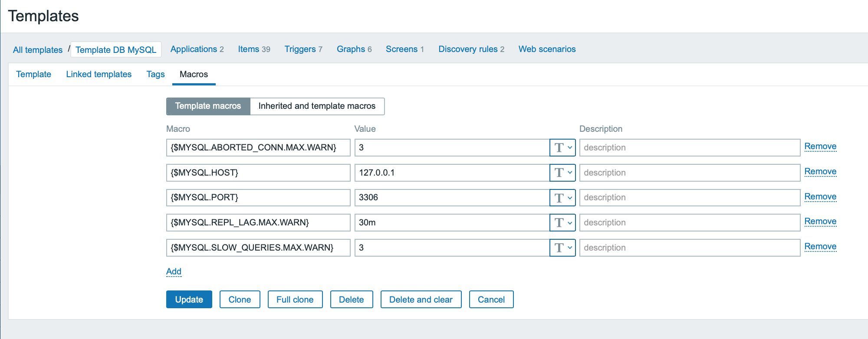Focus value field of {$MYSQL.SLOW_QUERIES.MAX.WARN}
Screen dimensions: 868x339
452,248
